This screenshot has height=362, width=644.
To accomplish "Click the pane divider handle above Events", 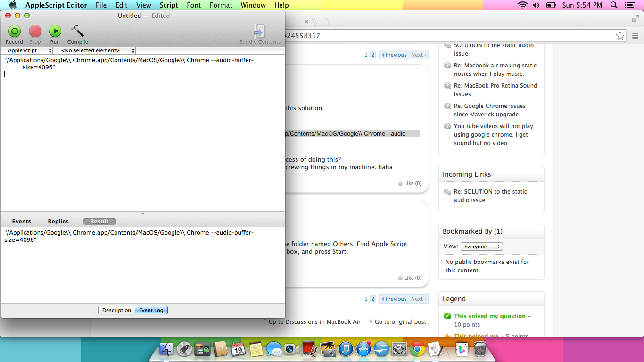I will point(143,214).
